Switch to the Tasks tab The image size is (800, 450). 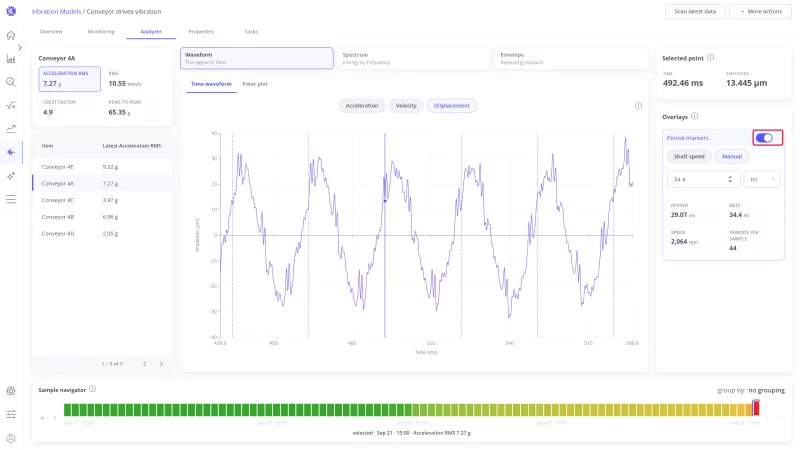tap(251, 32)
